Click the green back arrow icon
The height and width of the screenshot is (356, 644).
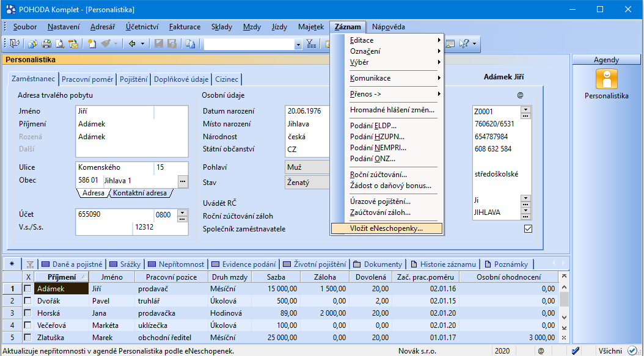131,44
